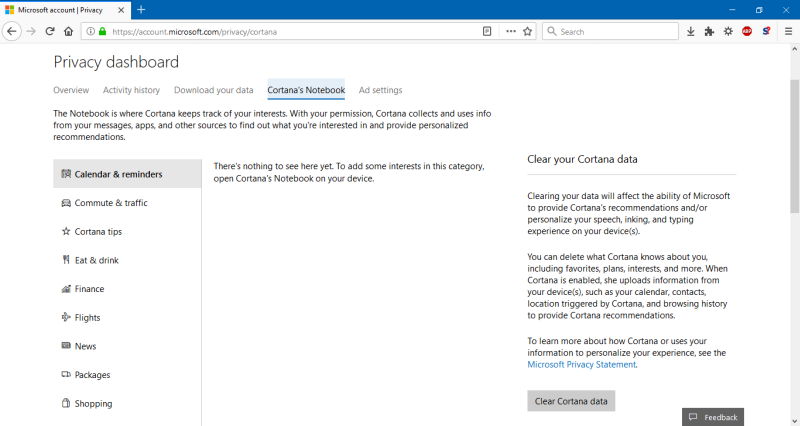The image size is (800, 426).
Task: Open a new tab with plus button
Action: click(141, 9)
